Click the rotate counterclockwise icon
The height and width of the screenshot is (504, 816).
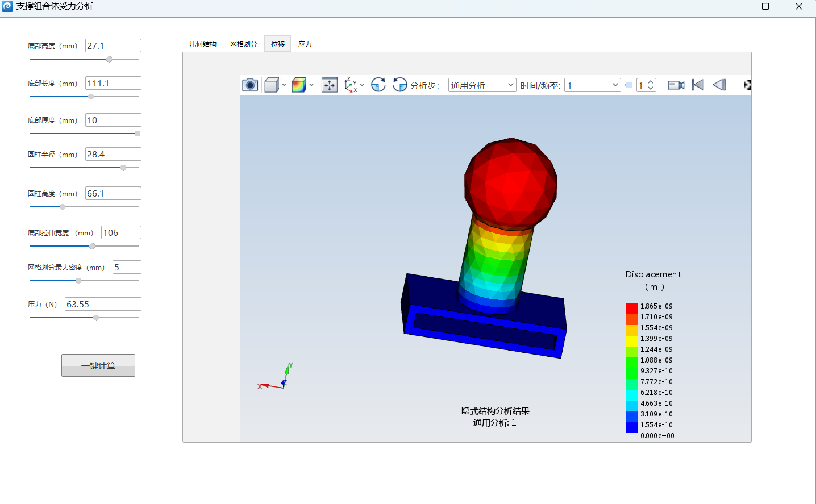pos(400,85)
